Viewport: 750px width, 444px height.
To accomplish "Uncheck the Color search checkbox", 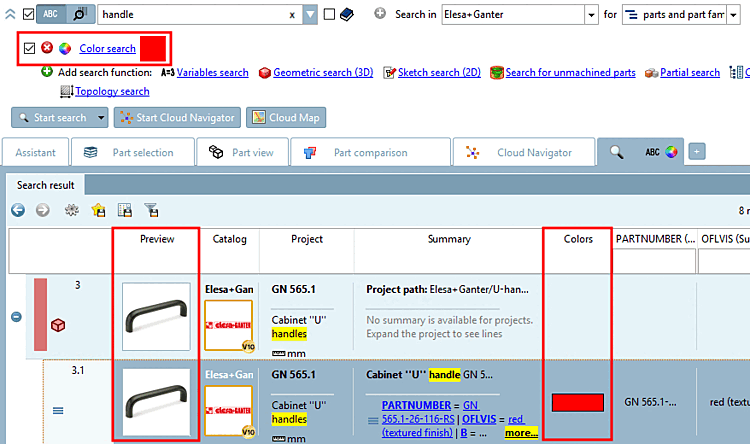I will click(x=29, y=48).
